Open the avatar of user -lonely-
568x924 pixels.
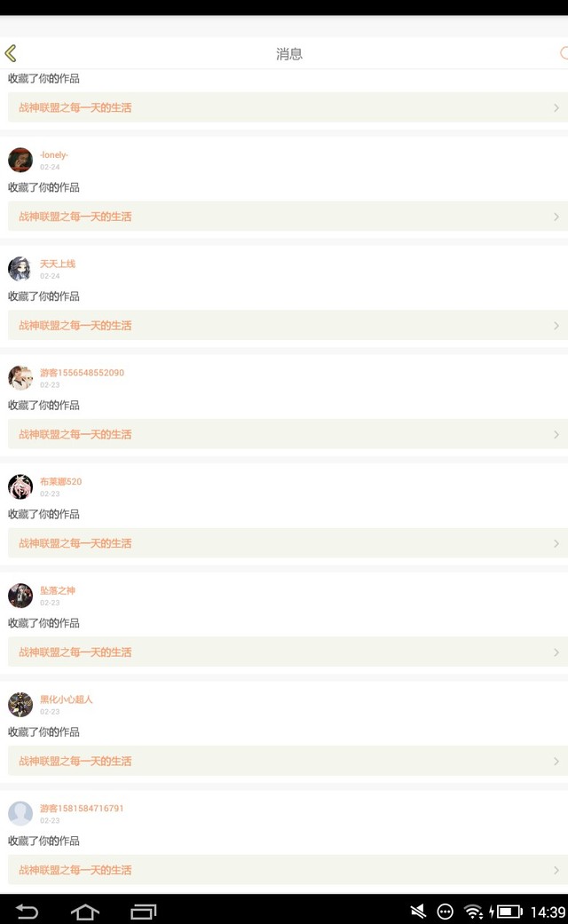[x=20, y=160]
